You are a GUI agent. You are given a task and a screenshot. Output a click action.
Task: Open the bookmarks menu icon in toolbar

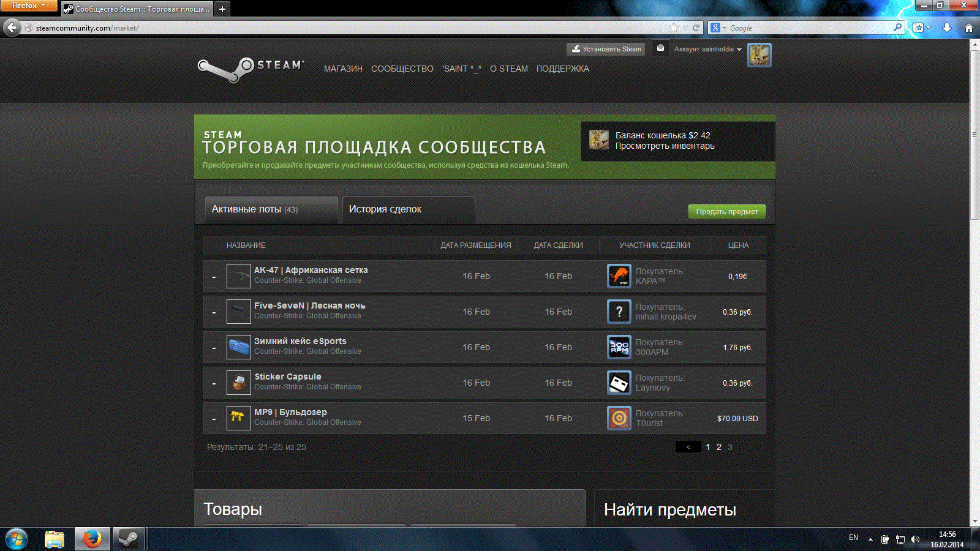coord(921,28)
